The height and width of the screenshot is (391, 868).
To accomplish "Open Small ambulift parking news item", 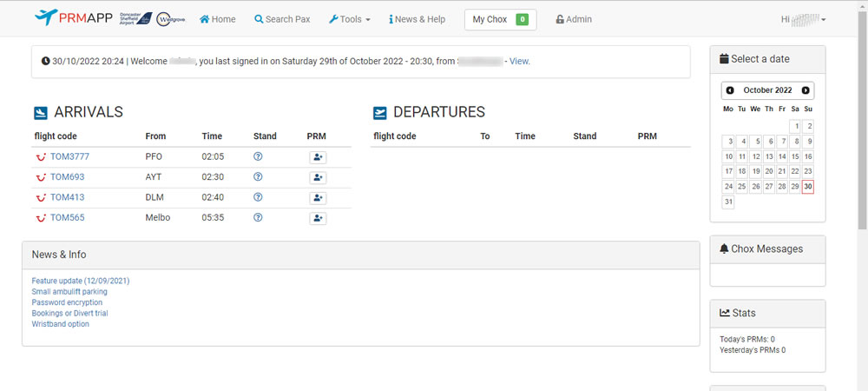I will (x=69, y=291).
